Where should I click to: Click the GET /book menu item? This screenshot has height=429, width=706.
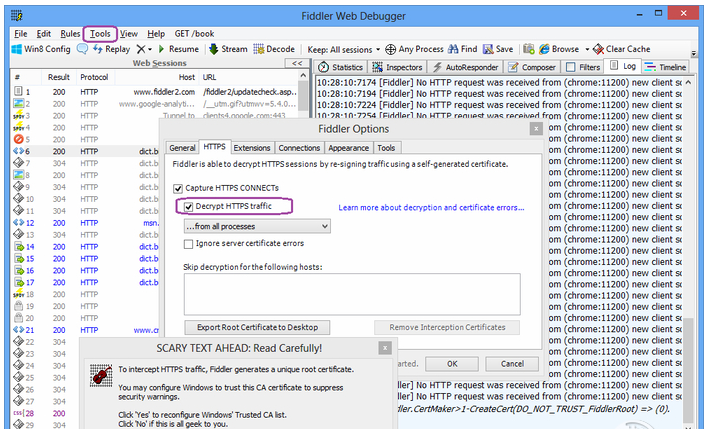pos(194,34)
